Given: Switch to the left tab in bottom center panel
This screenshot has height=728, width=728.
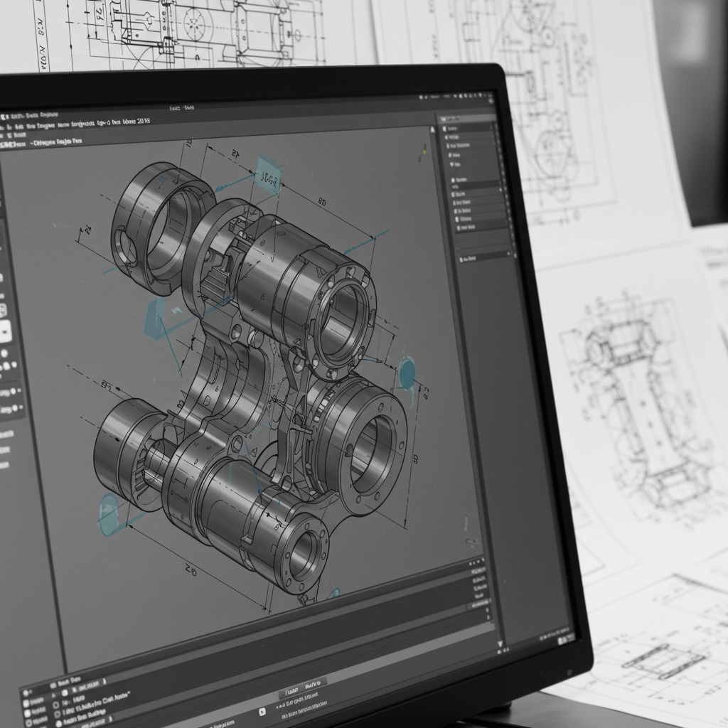Looking at the screenshot, I should click(x=291, y=691).
